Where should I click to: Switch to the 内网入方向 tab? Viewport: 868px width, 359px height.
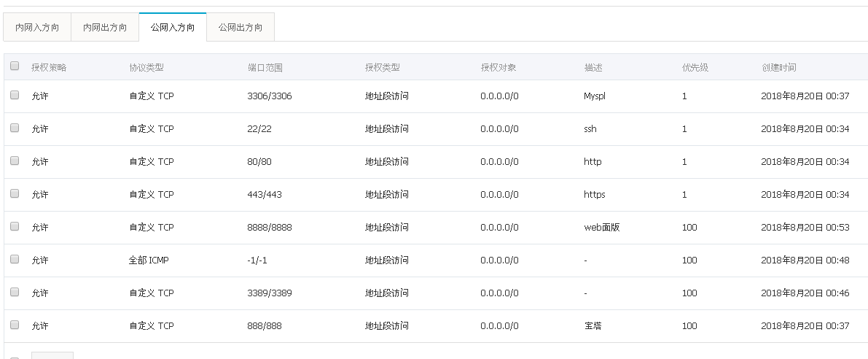click(x=37, y=27)
